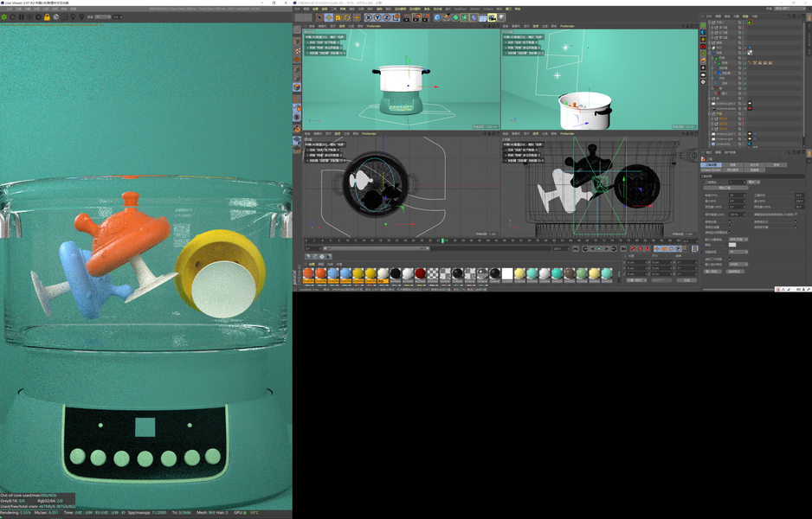Open the Light objects icon
This screenshot has width=812, height=519.
point(500,17)
